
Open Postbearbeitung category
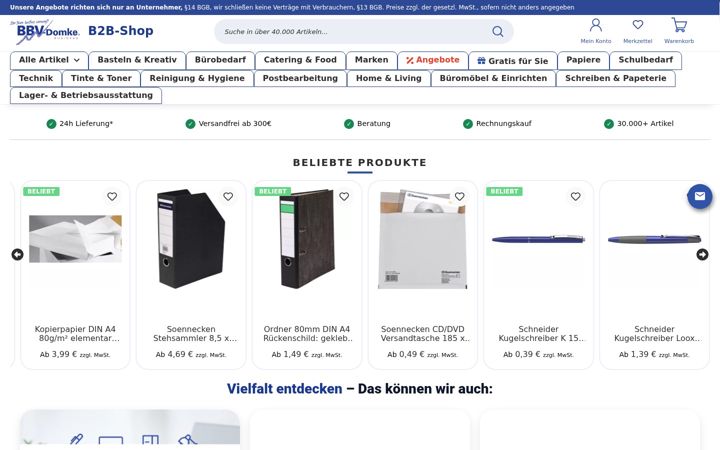[300, 79]
